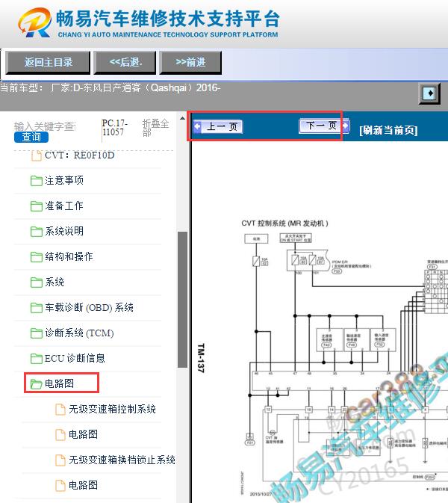This screenshot has height=503, width=448.
Task: Refresh current page via [刷新当前页]
Action: (388, 130)
